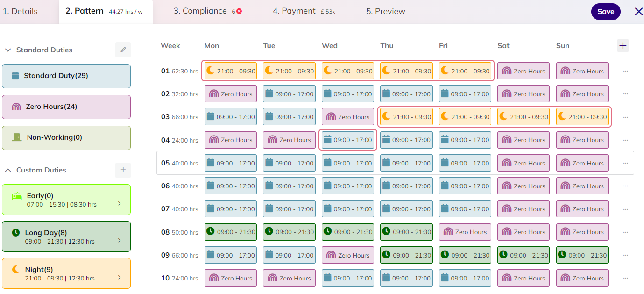Open the ellipsis options menu for Week 05

[x=625, y=162]
